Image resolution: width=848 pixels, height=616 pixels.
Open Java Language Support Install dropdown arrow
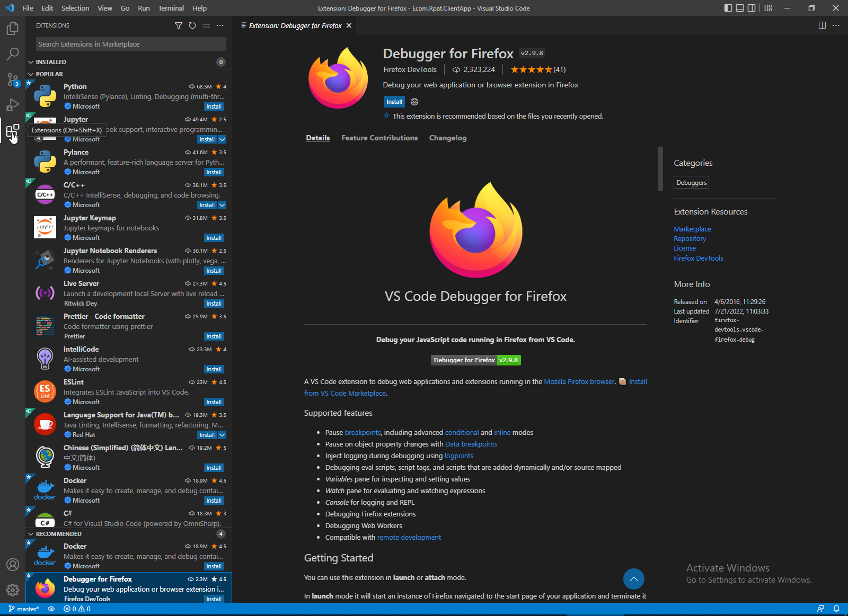(x=222, y=435)
